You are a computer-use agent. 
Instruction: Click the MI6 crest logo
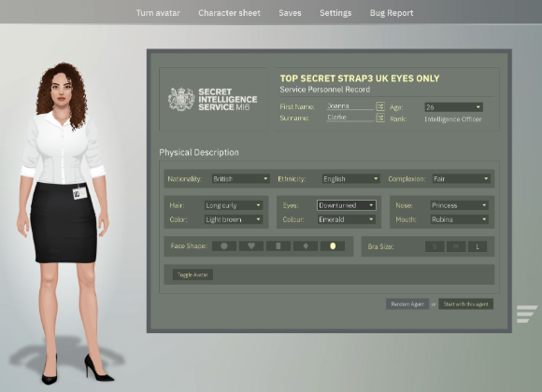click(181, 100)
